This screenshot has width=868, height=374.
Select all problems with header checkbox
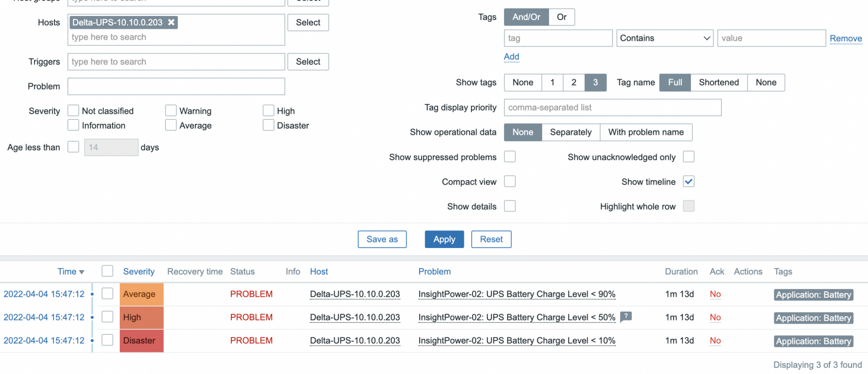coord(107,271)
